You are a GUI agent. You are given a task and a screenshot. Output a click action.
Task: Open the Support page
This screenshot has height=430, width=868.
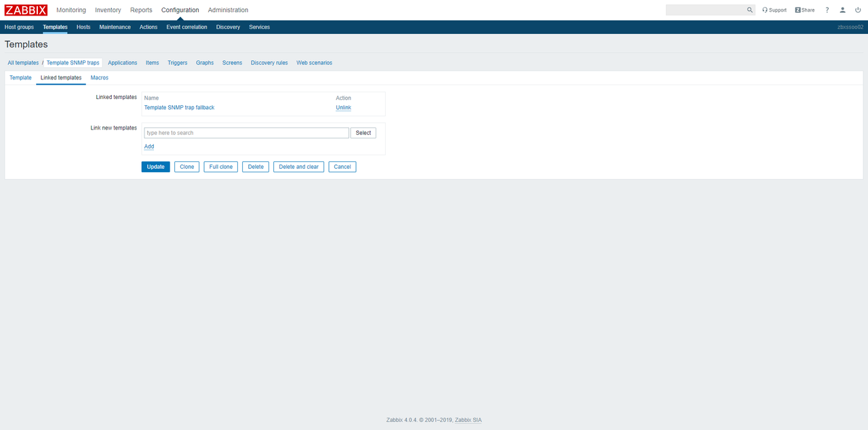coord(774,10)
